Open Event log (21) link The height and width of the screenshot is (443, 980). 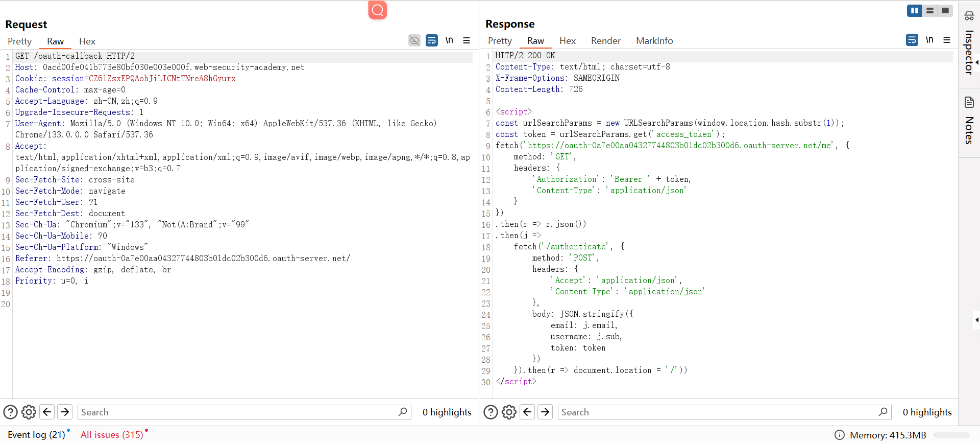coord(36,435)
